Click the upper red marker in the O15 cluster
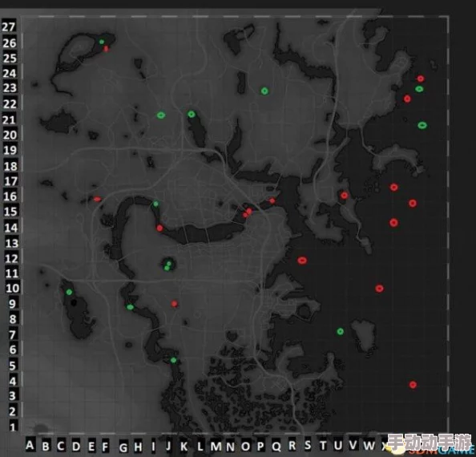The image size is (476, 457). click(249, 211)
